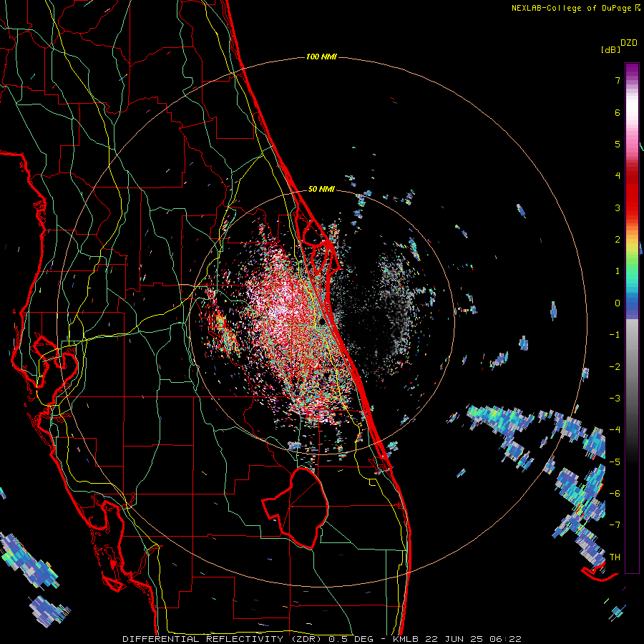
Task: Click the -6 value on the dB scale
Action: click(x=615, y=493)
